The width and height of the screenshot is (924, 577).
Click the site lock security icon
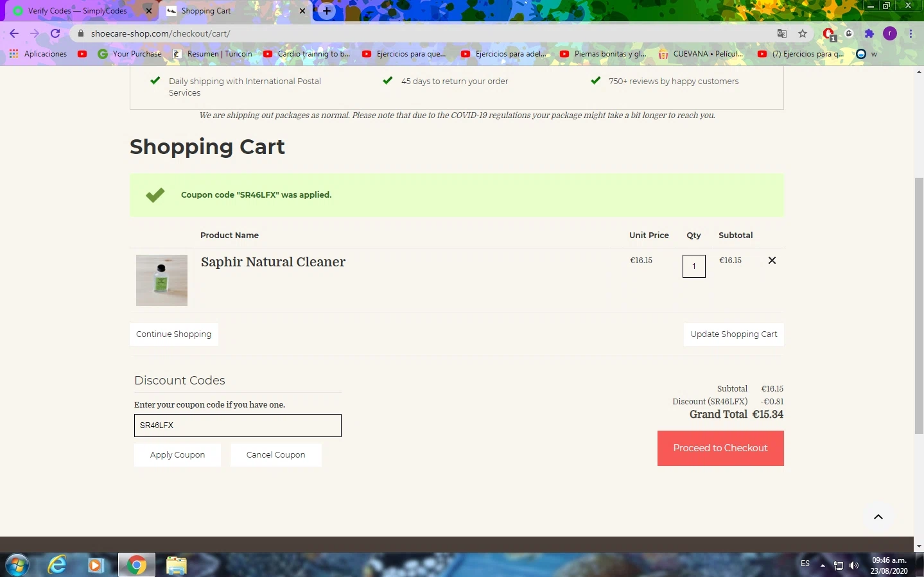pos(81,33)
